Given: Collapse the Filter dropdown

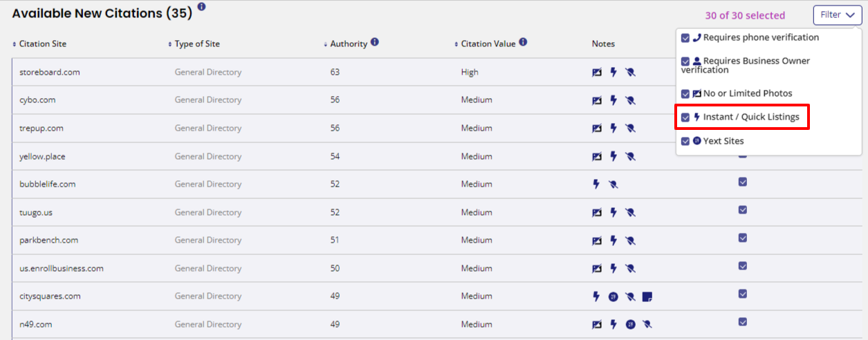Looking at the screenshot, I should [838, 15].
